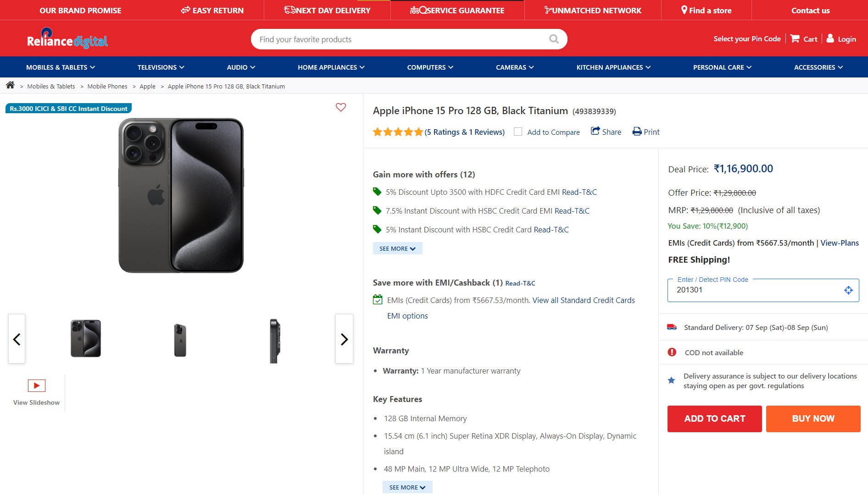Open the Kitchen Appliances menu
This screenshot has height=495, width=868.
(x=613, y=67)
